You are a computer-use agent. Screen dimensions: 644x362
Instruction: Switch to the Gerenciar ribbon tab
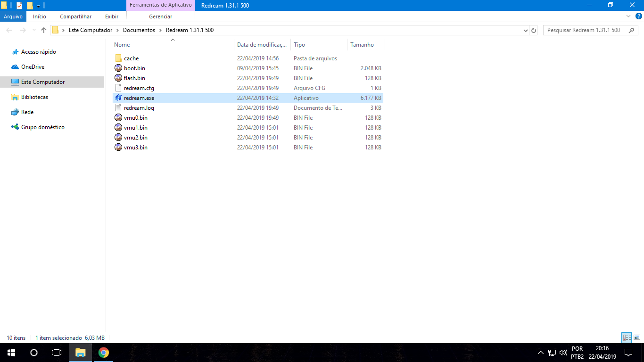tap(160, 16)
